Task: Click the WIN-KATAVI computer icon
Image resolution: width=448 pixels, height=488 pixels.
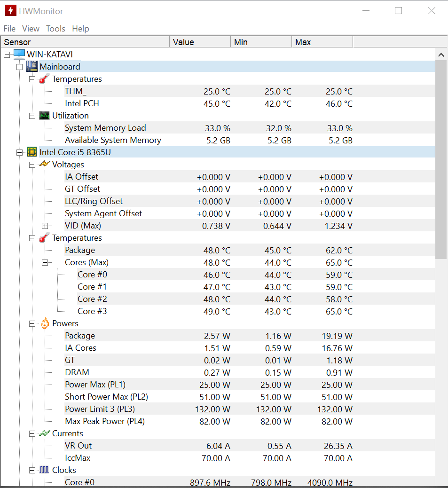Action: point(19,54)
